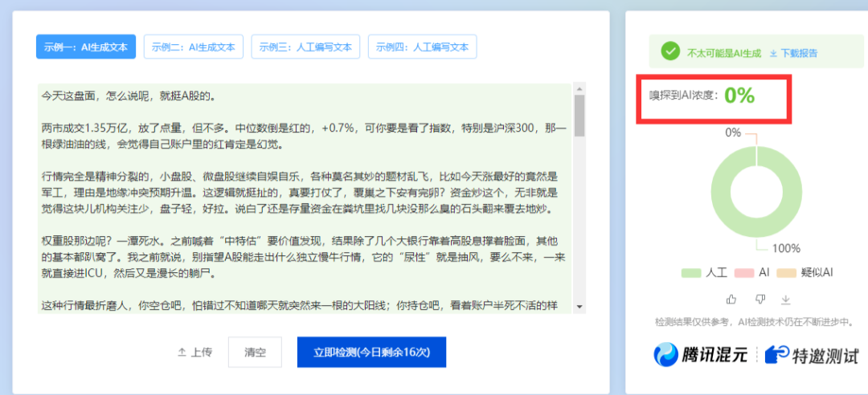Click the 清空 clear button

[256, 352]
